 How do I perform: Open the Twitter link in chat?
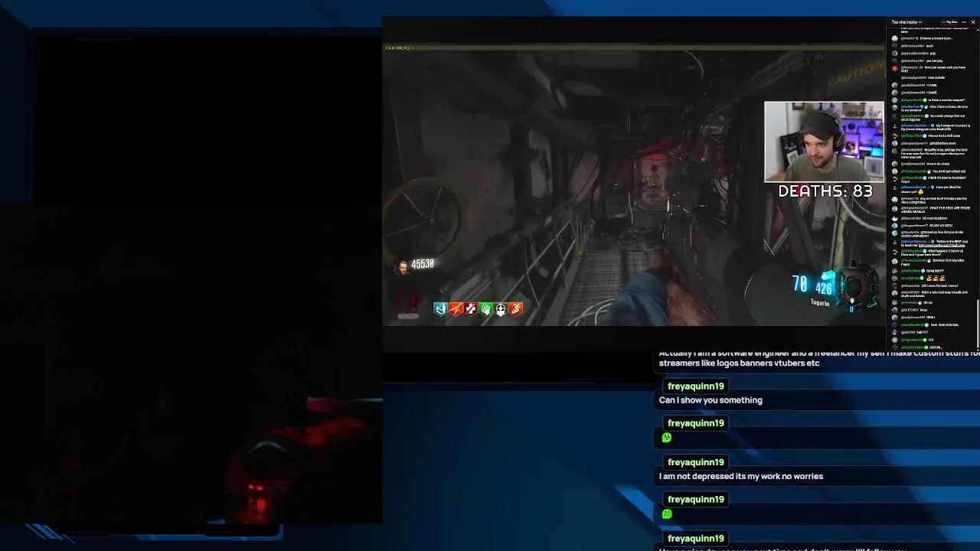point(942,246)
